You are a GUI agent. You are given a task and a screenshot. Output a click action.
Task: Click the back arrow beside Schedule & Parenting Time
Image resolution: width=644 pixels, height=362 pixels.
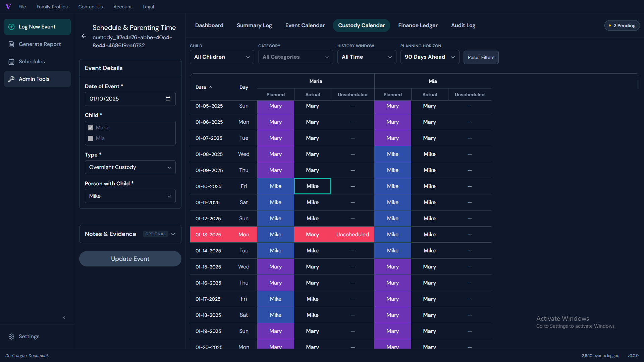click(84, 36)
